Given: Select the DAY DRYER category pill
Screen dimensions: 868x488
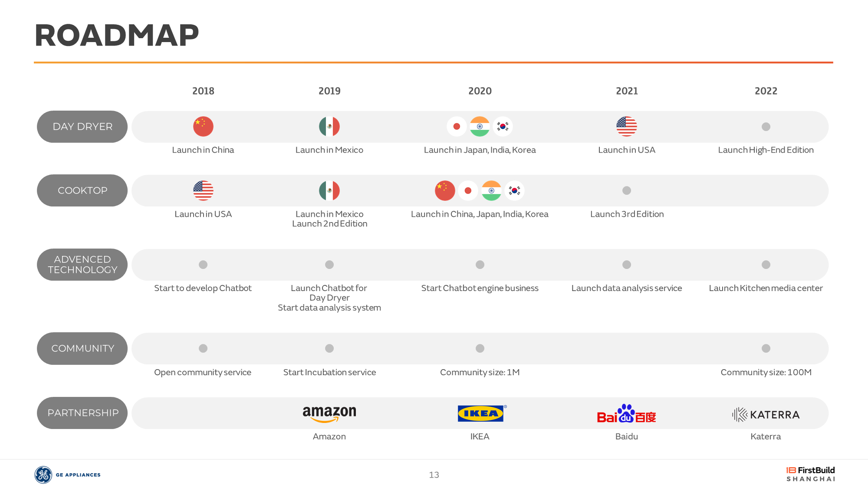Looking at the screenshot, I should 82,127.
